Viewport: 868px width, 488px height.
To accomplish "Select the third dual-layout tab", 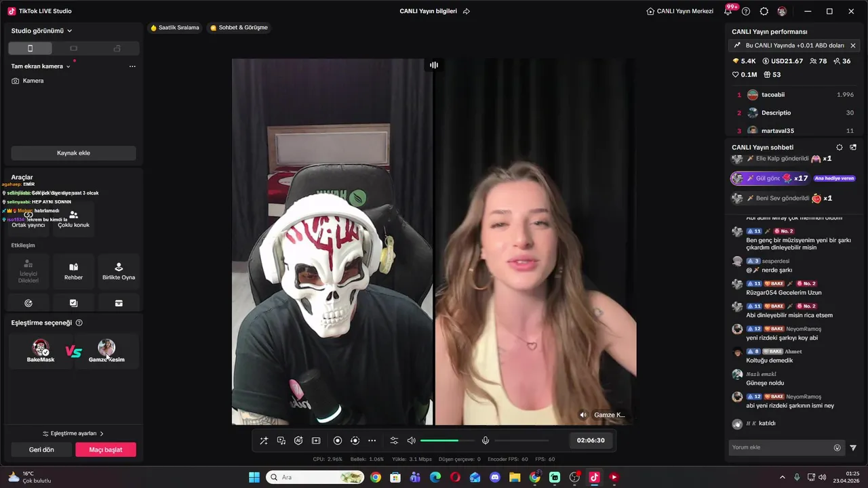I will (x=117, y=48).
